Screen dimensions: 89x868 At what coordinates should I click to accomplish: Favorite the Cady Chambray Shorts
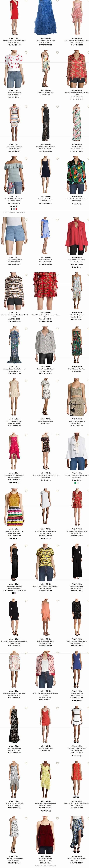(x=26, y=219)
